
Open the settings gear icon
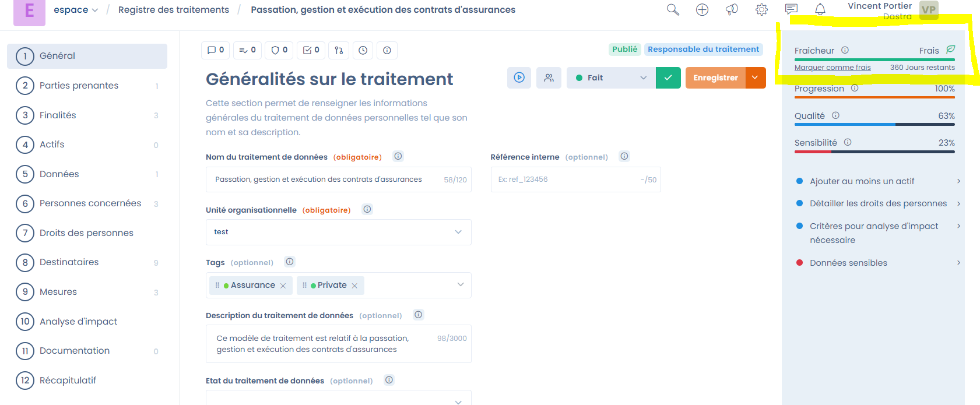761,10
